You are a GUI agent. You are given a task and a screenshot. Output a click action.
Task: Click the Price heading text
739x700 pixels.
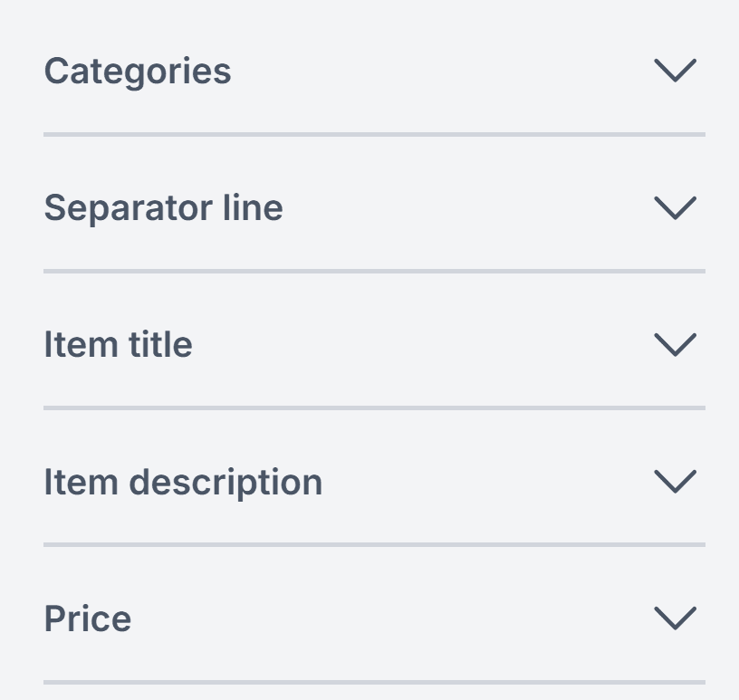[88, 618]
